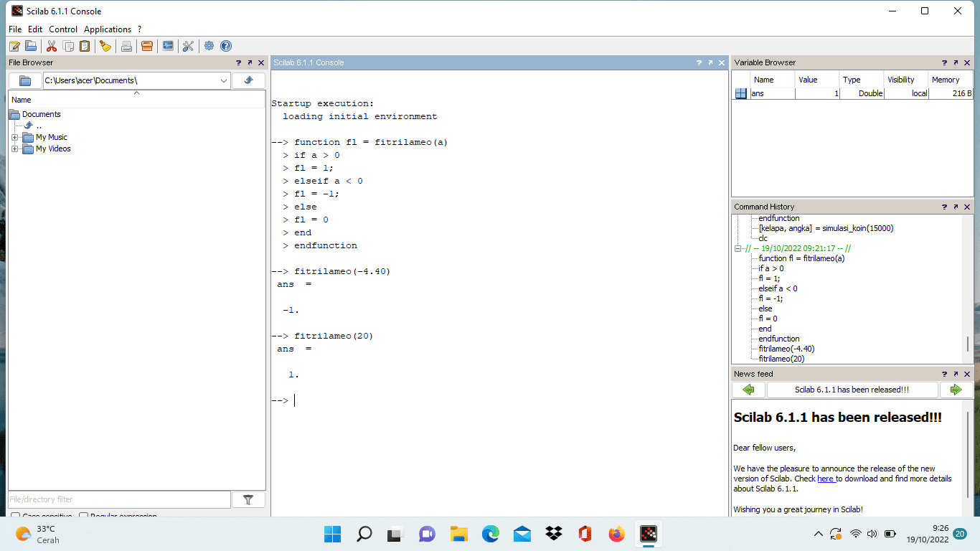Expand the My Videos folder
The image size is (980, 551).
pyautogui.click(x=14, y=149)
